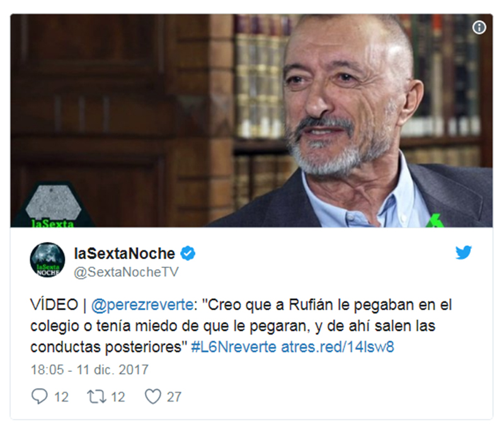This screenshot has width=504, height=428.
Task: Open the @perezreverte mention link
Action: [x=142, y=305]
